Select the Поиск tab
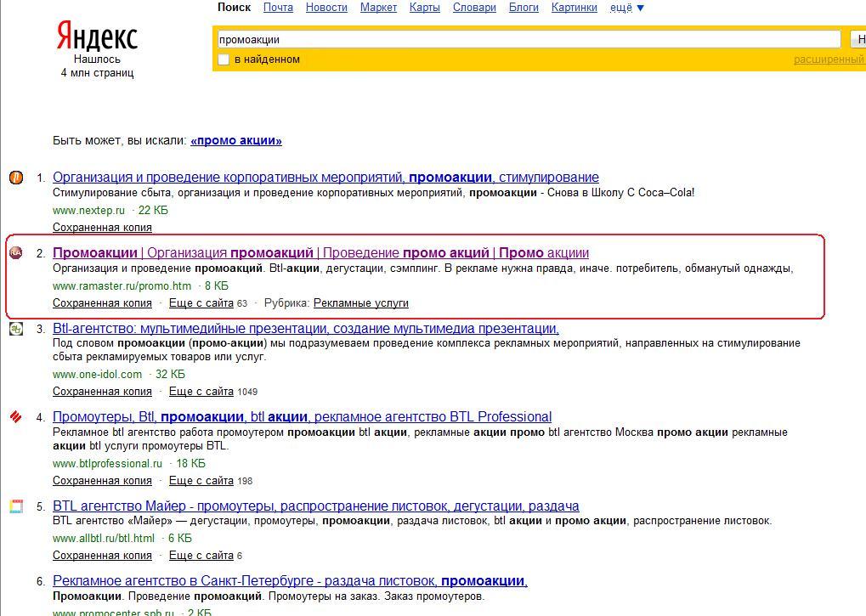 [235, 8]
